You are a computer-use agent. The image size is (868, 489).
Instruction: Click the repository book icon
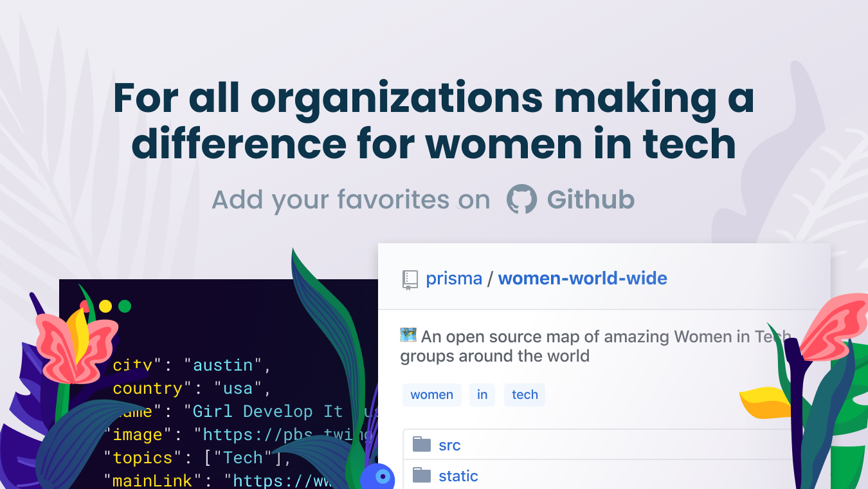[x=410, y=280]
